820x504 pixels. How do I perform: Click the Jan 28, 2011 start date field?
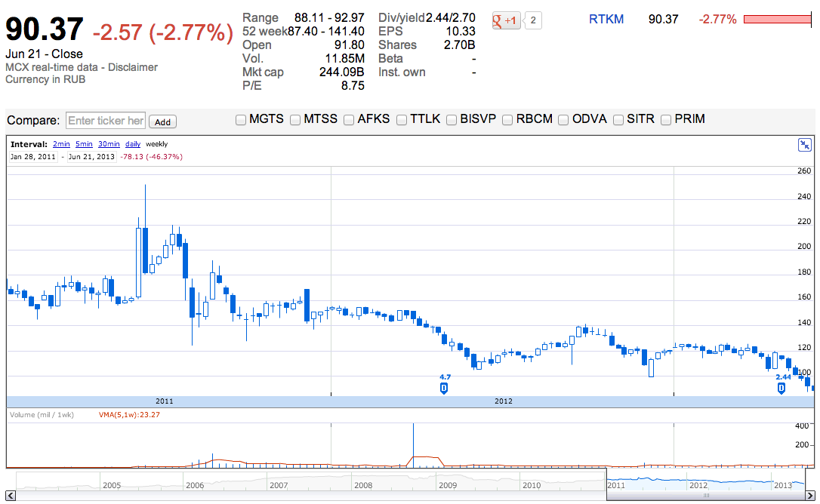coord(33,157)
